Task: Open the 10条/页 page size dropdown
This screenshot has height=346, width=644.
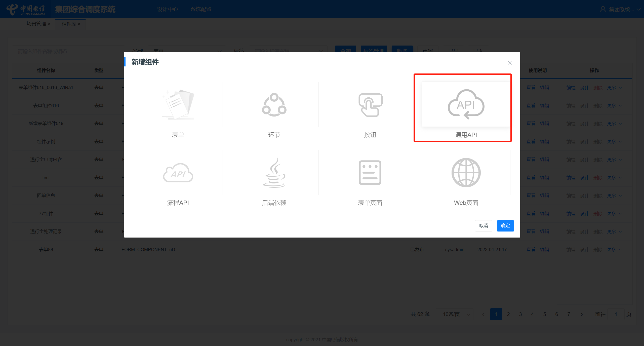Action: click(454, 314)
